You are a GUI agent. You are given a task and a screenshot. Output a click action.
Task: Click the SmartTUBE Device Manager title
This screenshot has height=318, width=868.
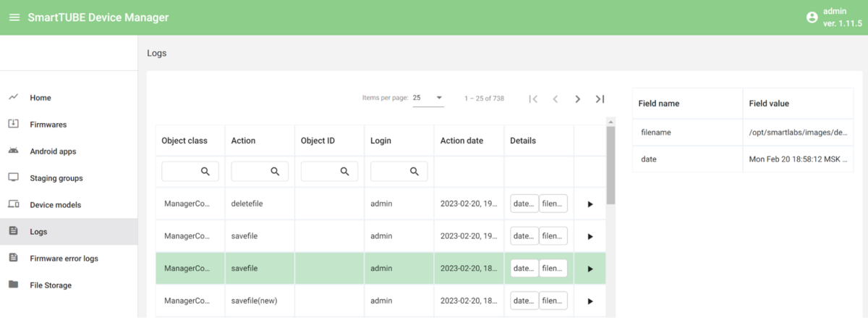[x=98, y=17]
